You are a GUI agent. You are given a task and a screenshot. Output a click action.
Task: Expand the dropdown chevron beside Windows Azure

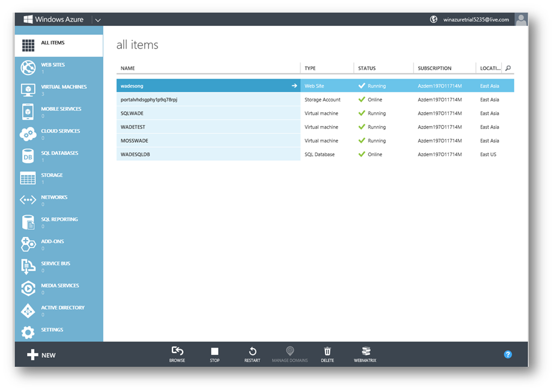point(98,20)
